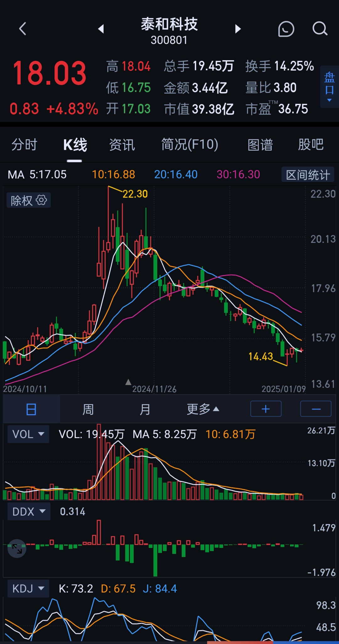
Task: Tap the 14.43 low price annotation
Action: (x=261, y=357)
